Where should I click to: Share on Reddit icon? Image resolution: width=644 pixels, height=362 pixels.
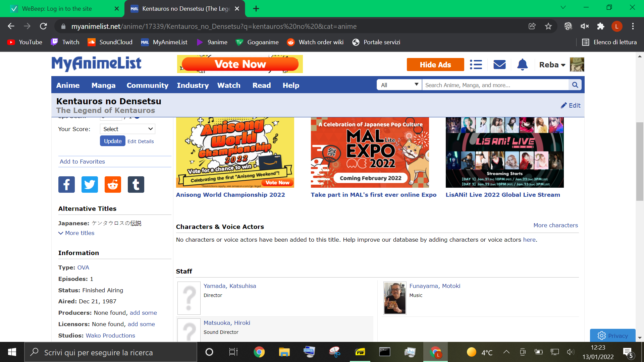tap(113, 184)
